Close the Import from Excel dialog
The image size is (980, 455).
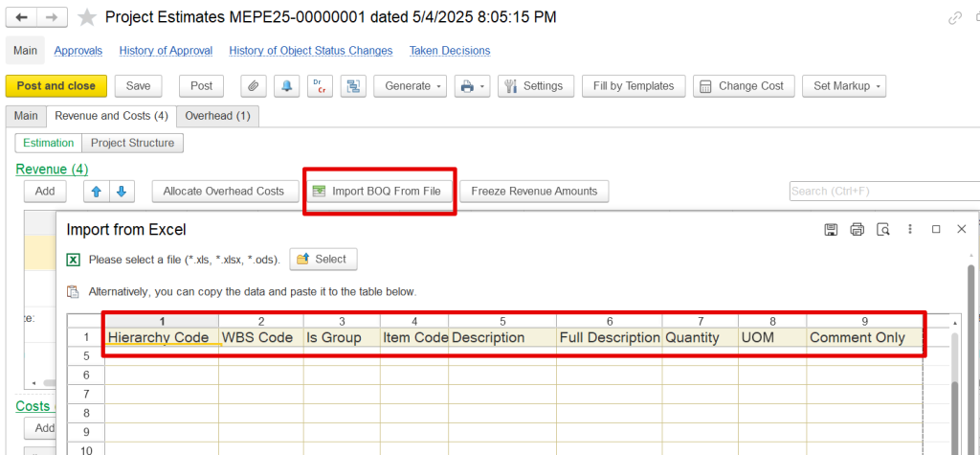pyautogui.click(x=961, y=230)
